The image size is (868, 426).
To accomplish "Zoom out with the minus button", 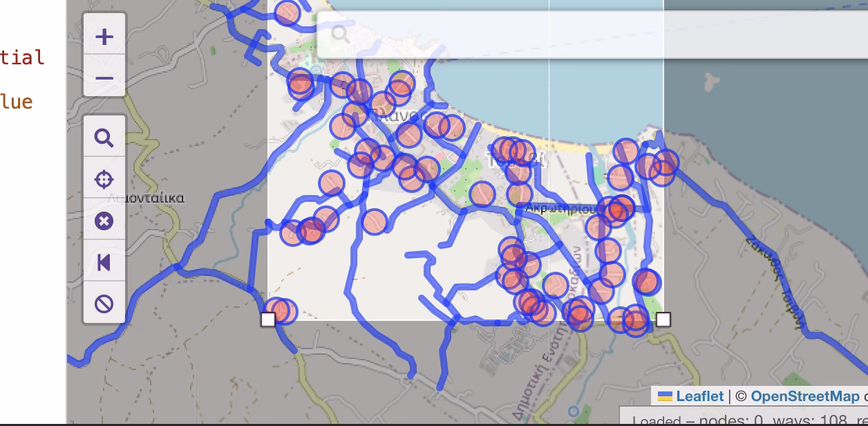I will (x=104, y=77).
